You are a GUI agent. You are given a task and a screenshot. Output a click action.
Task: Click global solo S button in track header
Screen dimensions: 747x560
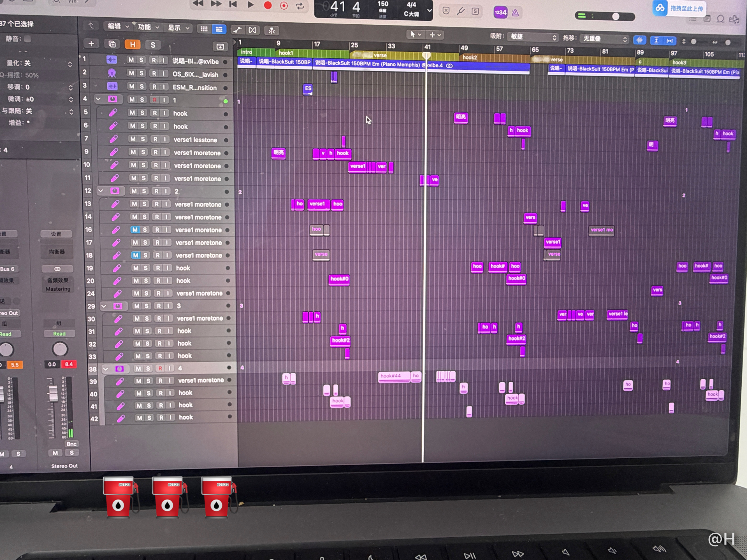click(153, 45)
